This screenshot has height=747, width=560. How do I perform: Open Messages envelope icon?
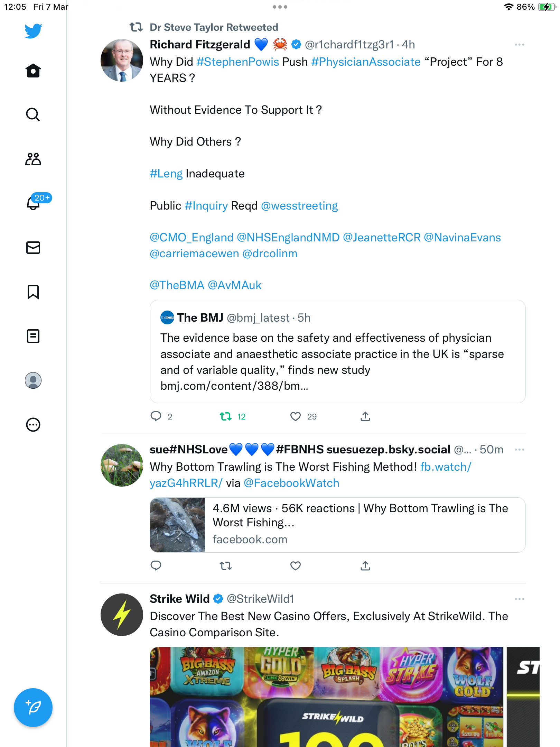point(33,248)
